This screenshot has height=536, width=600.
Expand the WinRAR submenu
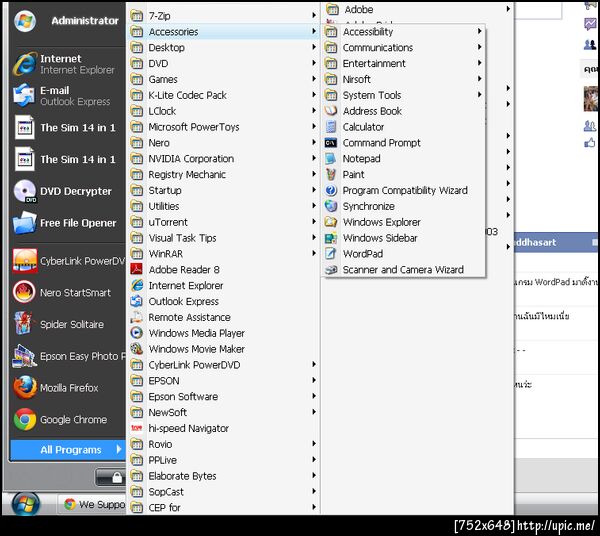tap(223, 254)
